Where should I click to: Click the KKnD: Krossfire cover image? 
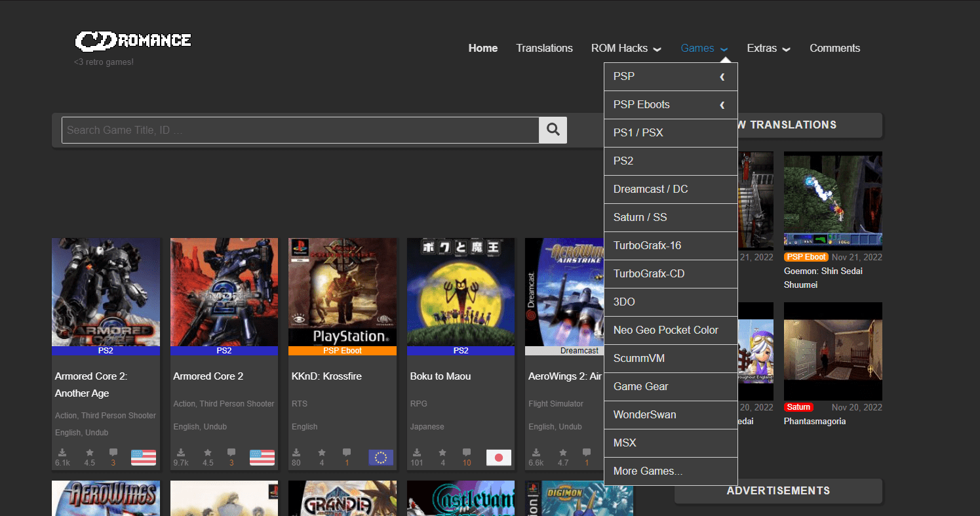point(342,292)
